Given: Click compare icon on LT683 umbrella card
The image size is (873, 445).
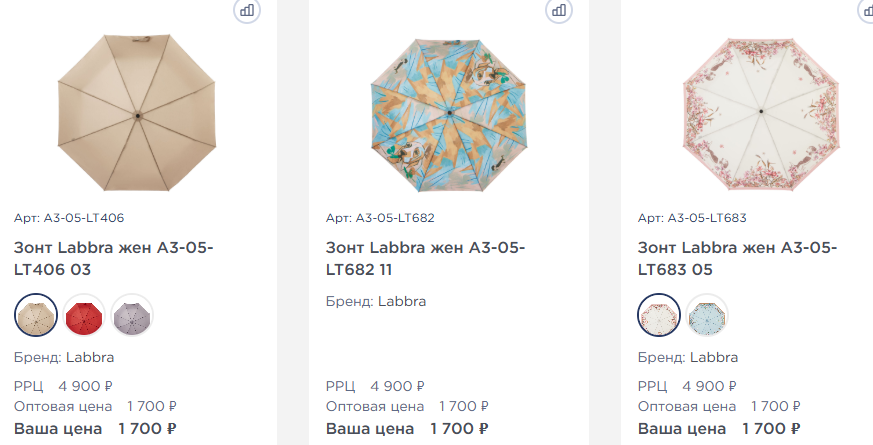Looking at the screenshot, I should tap(866, 10).
